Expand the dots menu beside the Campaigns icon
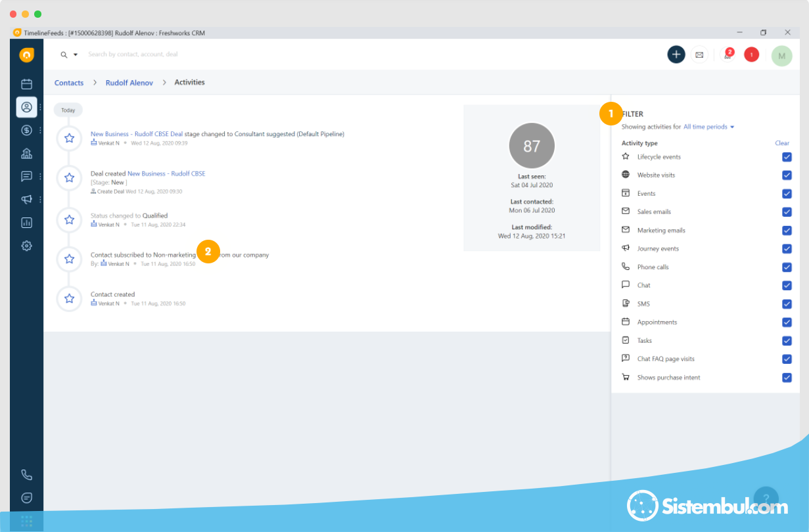 tap(40, 200)
